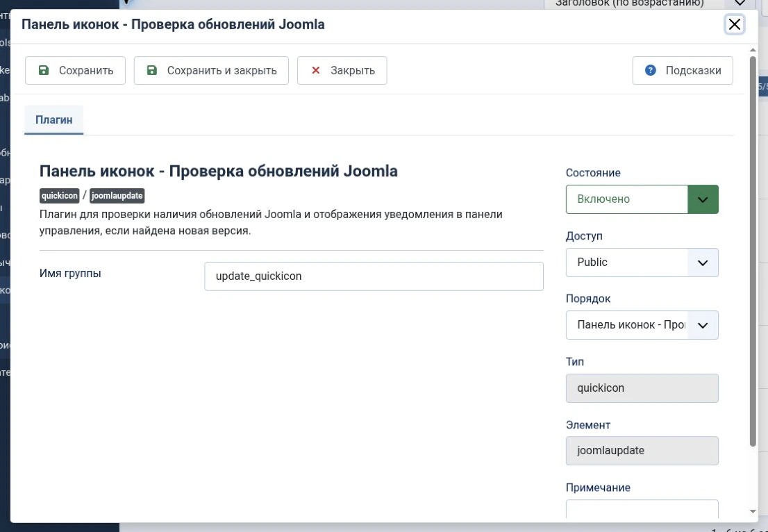The width and height of the screenshot is (768, 532).
Task: Click scrollbar down arrow in dialog
Action: click(753, 511)
